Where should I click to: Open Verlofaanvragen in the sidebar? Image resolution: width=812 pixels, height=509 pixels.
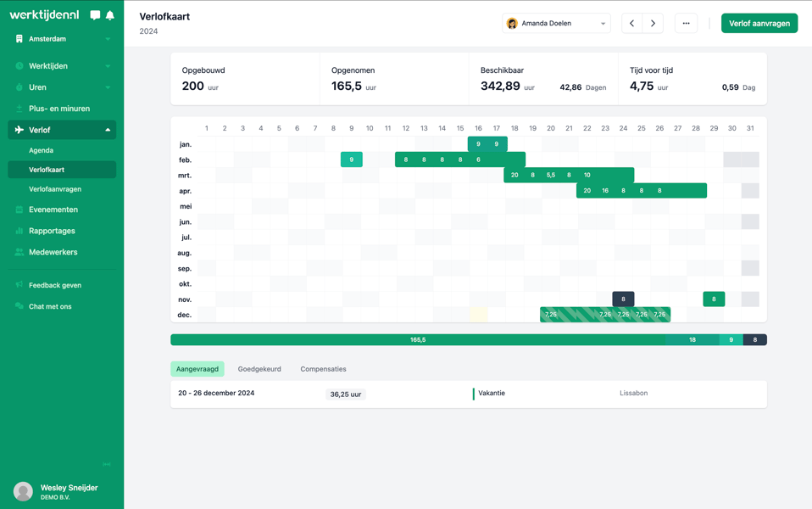(x=55, y=189)
